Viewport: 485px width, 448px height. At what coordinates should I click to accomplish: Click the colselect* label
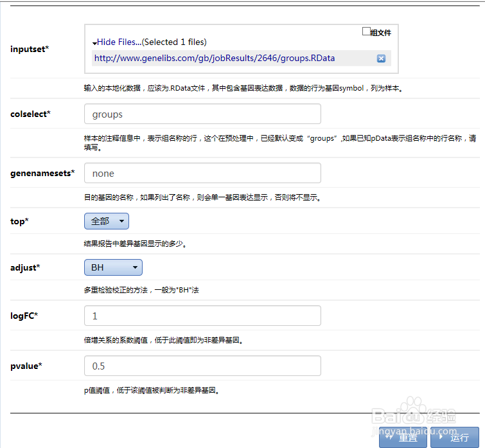(30, 114)
